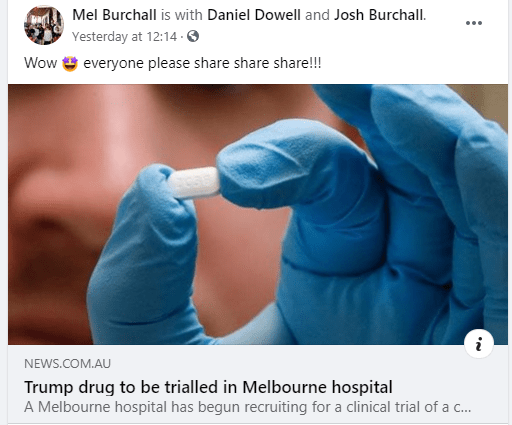Image resolution: width=512 pixels, height=425 pixels.
Task: Click the link preview card footer area
Action: pyautogui.click(x=258, y=384)
